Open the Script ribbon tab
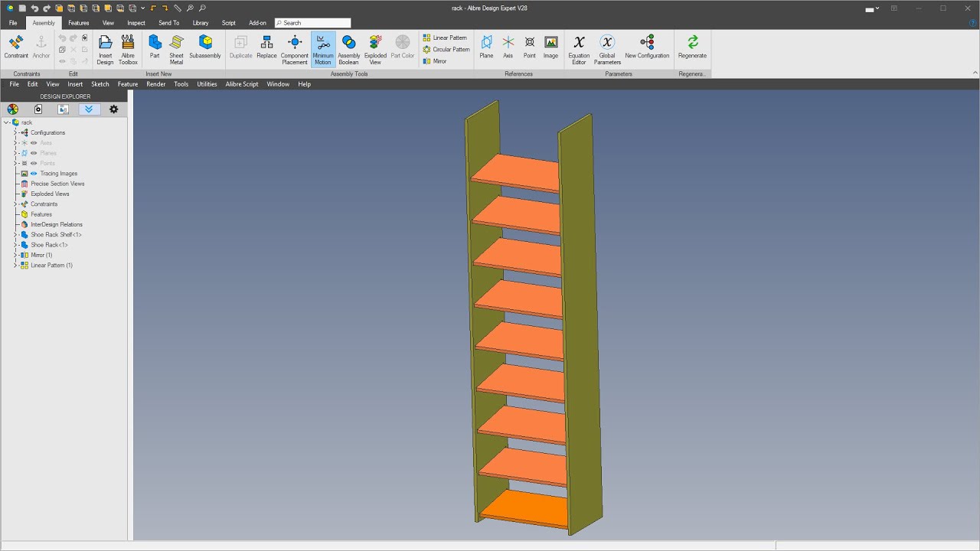Screen dimensions: 980x551 pos(229,23)
